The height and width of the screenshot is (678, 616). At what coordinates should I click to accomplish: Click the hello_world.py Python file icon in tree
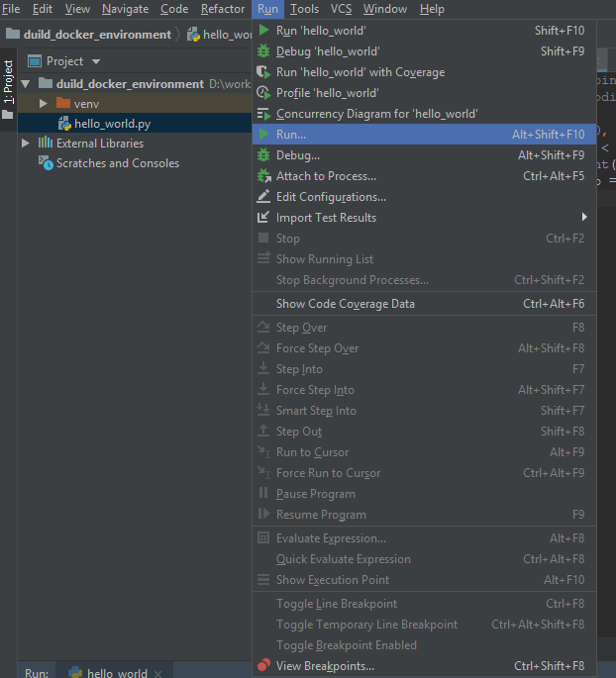coord(65,124)
